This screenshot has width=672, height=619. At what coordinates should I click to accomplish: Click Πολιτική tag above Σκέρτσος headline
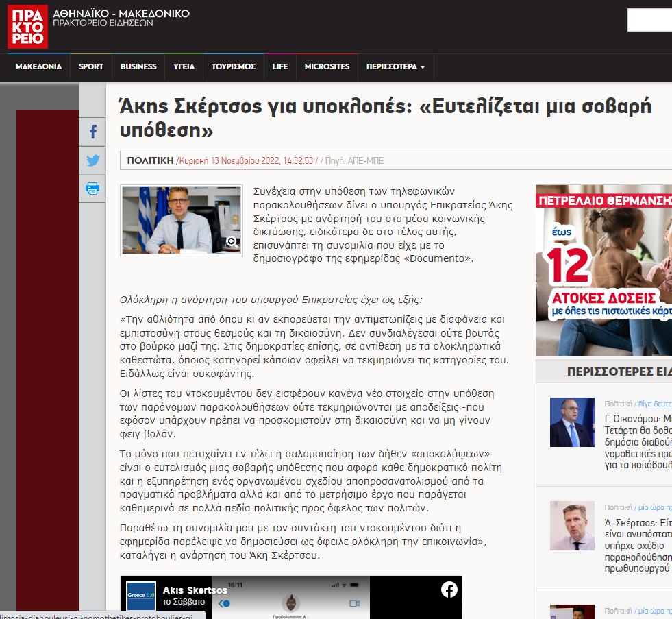coord(618,507)
